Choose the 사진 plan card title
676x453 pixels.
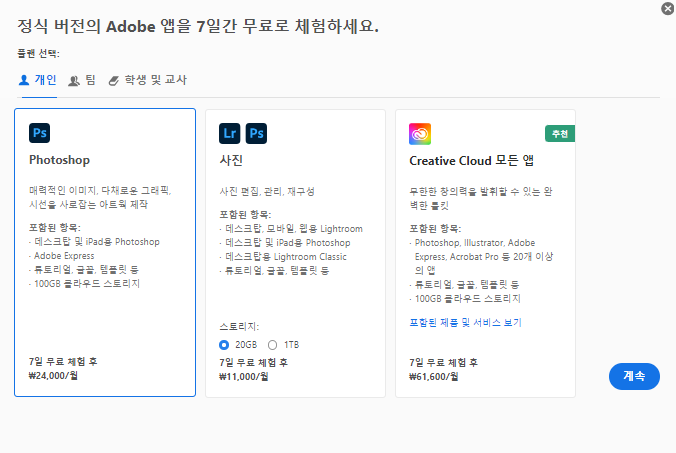point(231,160)
